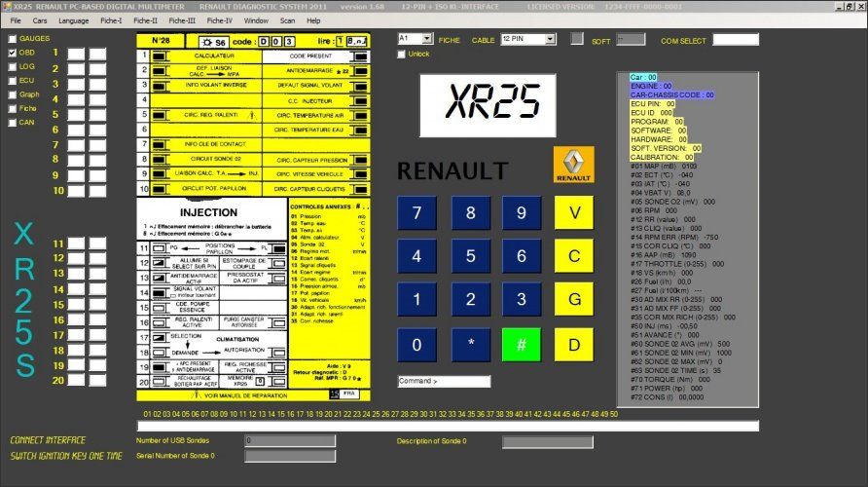This screenshot has width=868, height=487.
Task: Click keypad digit 2 button
Action: 471,299
